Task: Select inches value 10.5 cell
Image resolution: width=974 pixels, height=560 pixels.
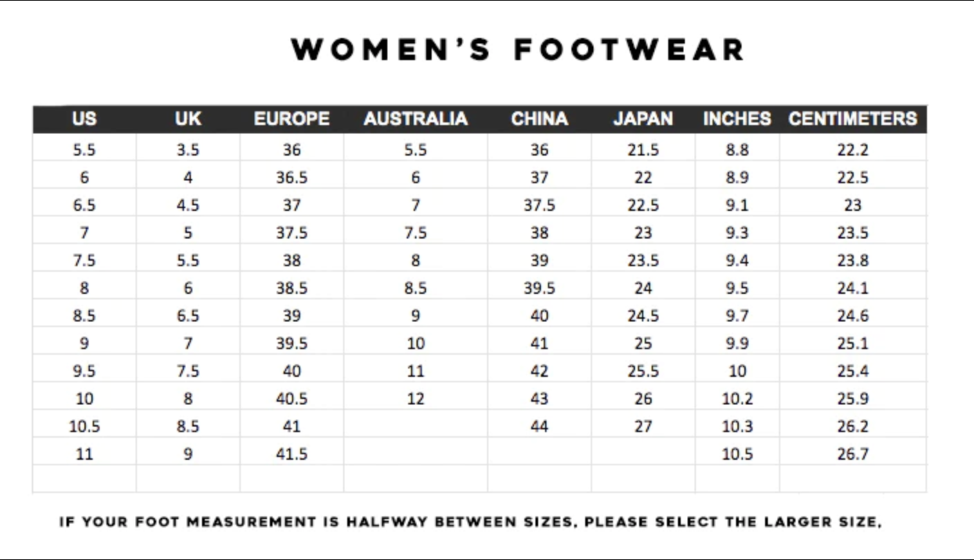Action: 737,454
